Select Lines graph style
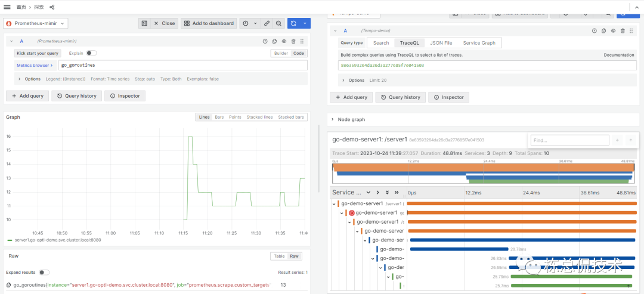 point(204,117)
